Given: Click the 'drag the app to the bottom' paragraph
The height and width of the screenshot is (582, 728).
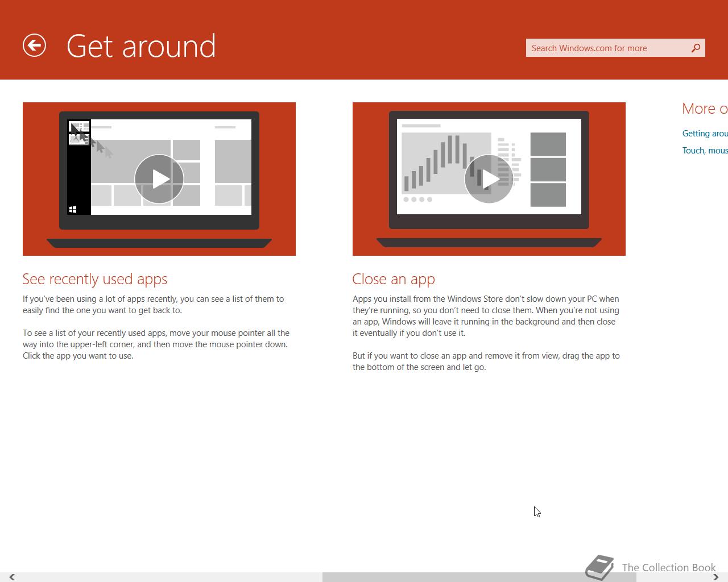Looking at the screenshot, I should 486,361.
